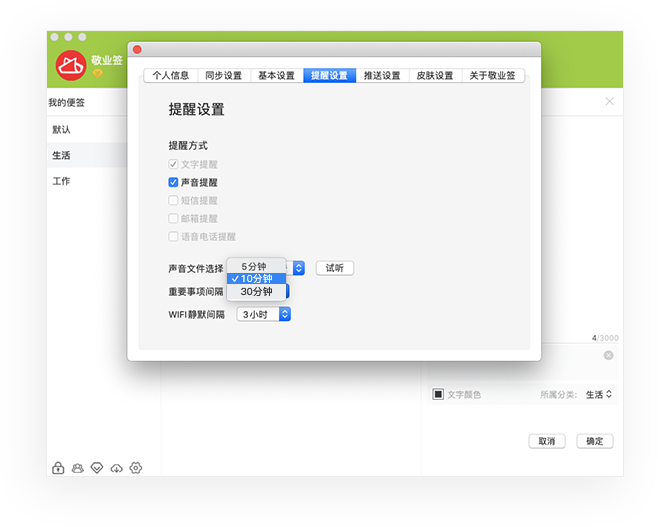
Task: Choose 30分钟 in the interval list
Action: coord(256,292)
